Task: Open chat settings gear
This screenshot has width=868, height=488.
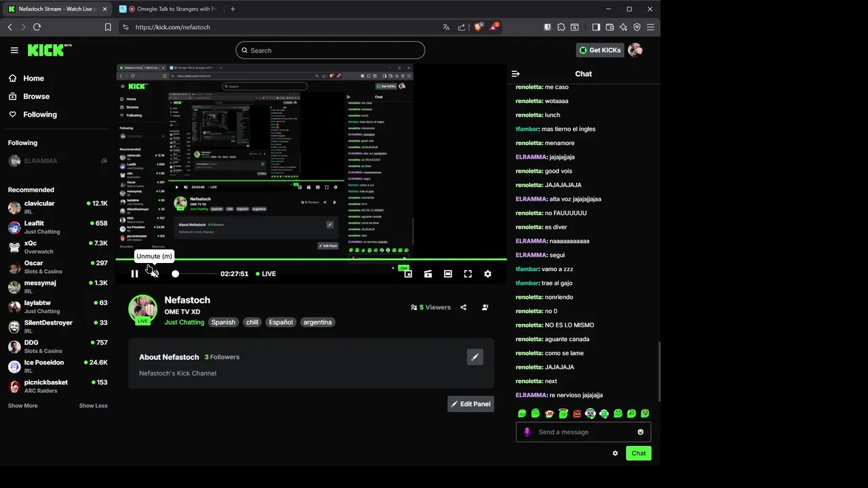Action: tap(615, 453)
